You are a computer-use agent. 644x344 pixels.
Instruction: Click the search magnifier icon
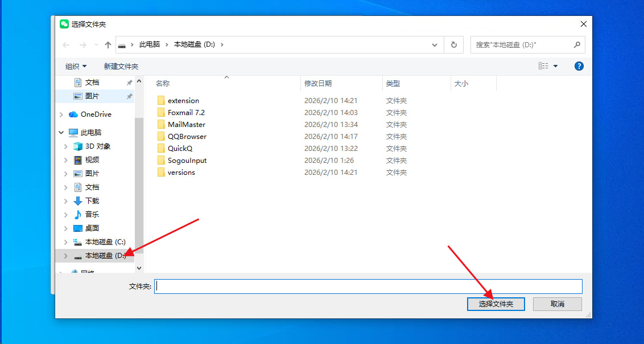point(577,44)
